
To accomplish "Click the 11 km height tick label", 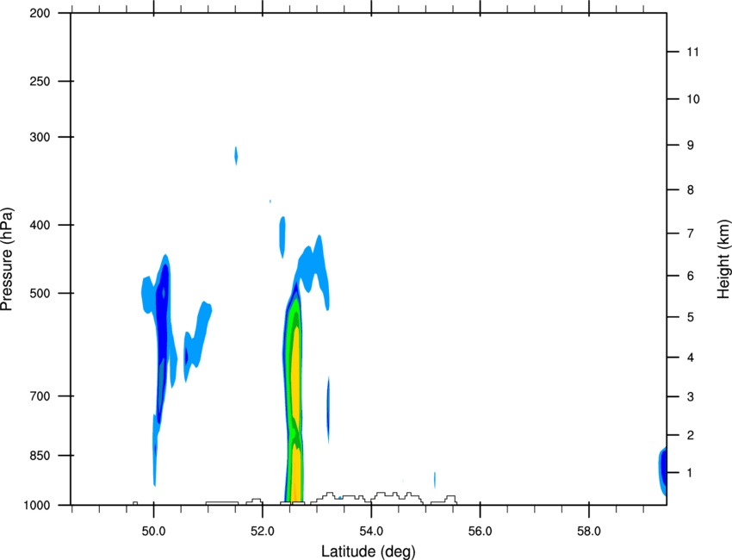I will pyautogui.click(x=692, y=52).
